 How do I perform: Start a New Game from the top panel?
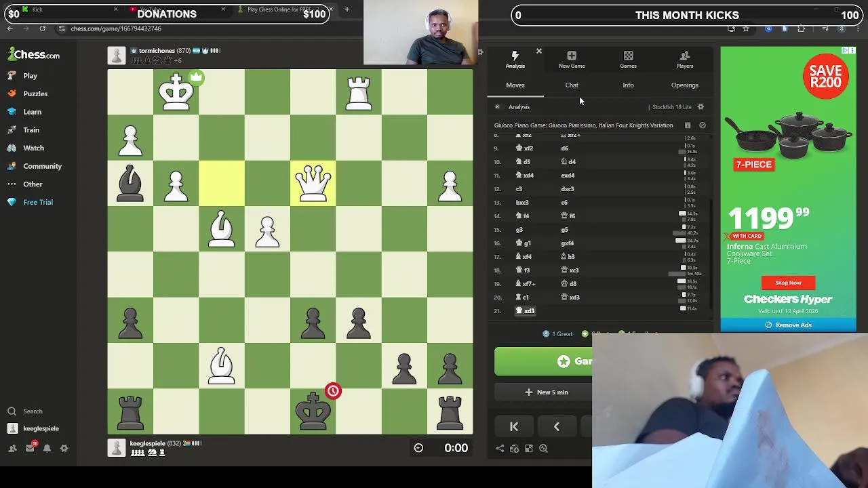(572, 60)
